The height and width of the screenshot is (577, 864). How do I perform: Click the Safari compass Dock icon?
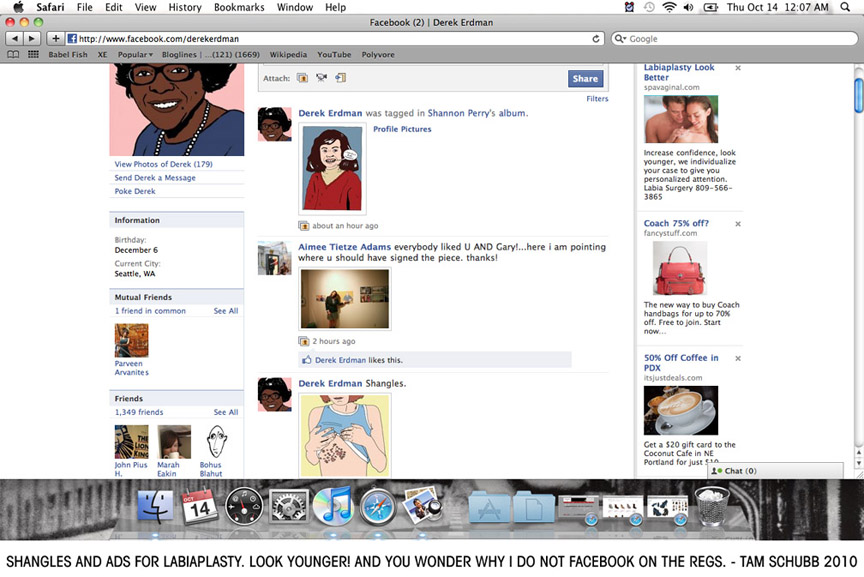point(377,506)
